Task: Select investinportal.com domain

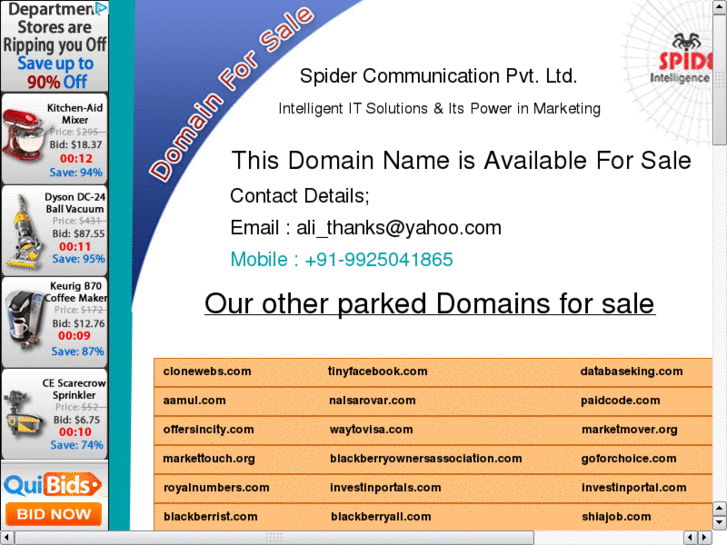Action: pyautogui.click(x=634, y=488)
